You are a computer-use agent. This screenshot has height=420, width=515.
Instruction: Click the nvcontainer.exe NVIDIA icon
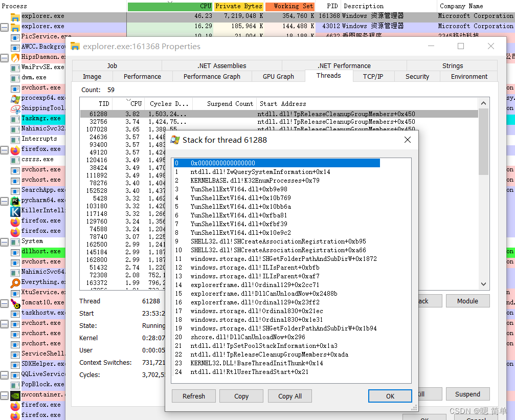15,395
